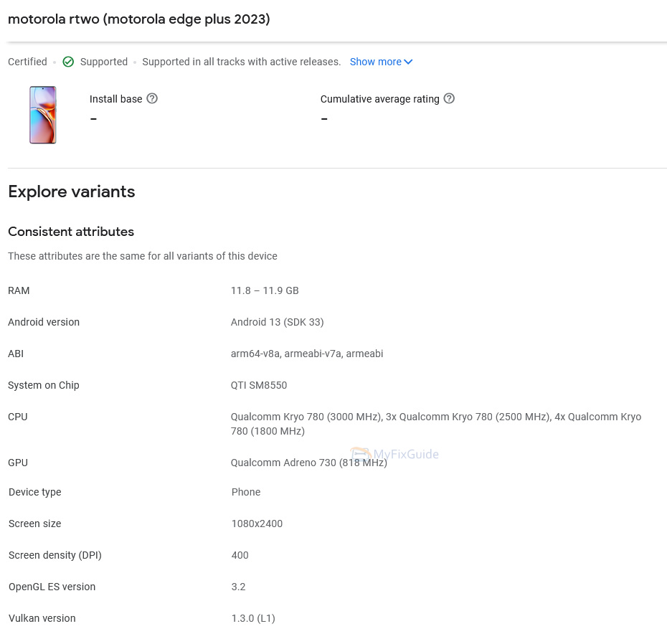Screen dimensions: 667x644
Task: Click the Cumulative average rating help icon
Action: (x=449, y=98)
